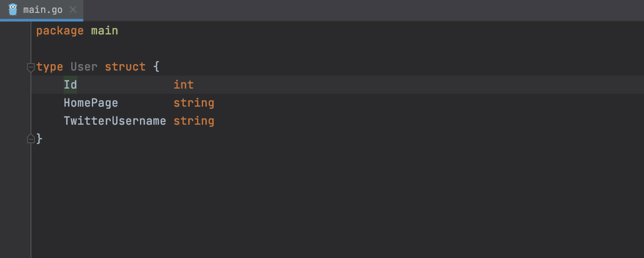Click the string type of TwitterUsername
The image size is (644, 258).
click(x=194, y=121)
